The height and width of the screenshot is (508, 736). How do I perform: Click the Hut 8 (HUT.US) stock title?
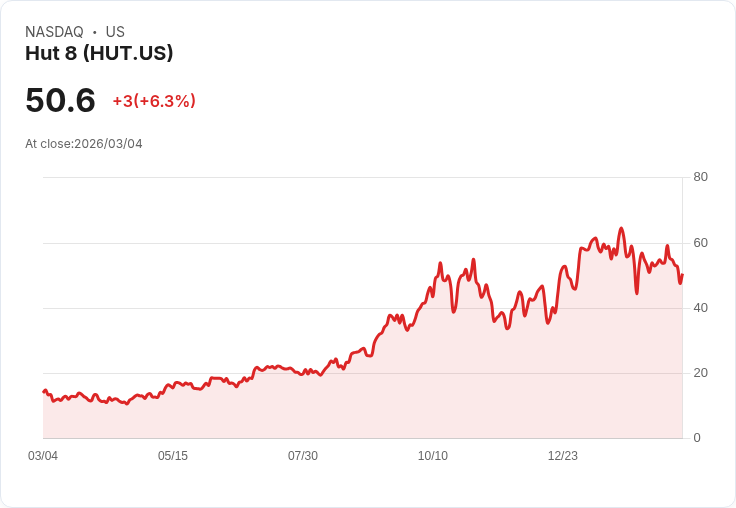99,53
